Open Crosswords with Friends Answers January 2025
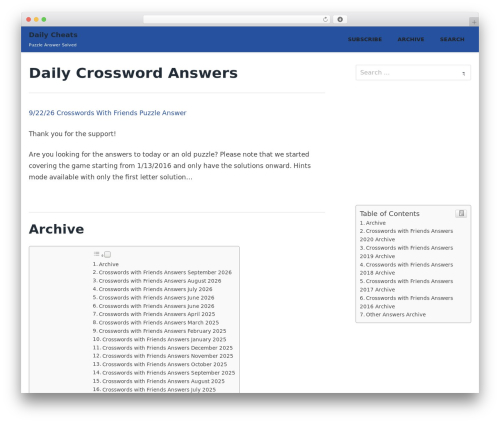The width and height of the screenshot is (500, 423). [x=159, y=339]
